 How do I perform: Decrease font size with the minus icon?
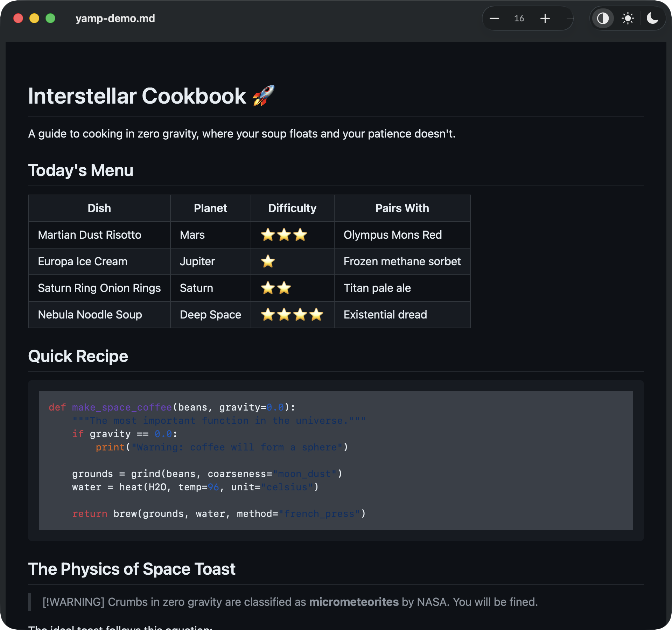click(494, 19)
